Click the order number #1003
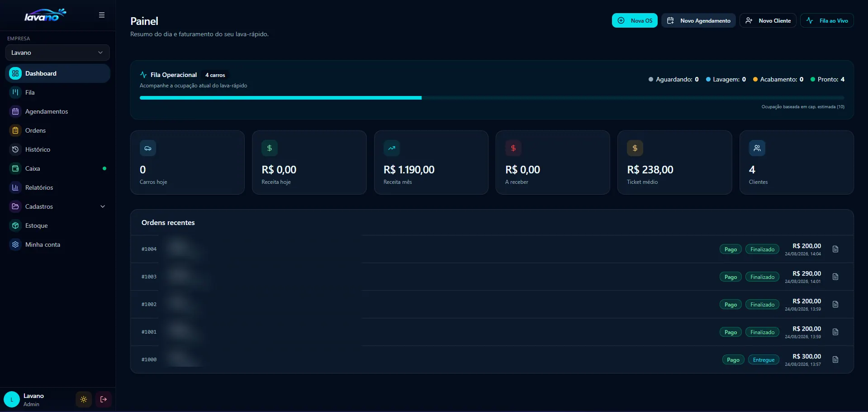 pos(149,277)
